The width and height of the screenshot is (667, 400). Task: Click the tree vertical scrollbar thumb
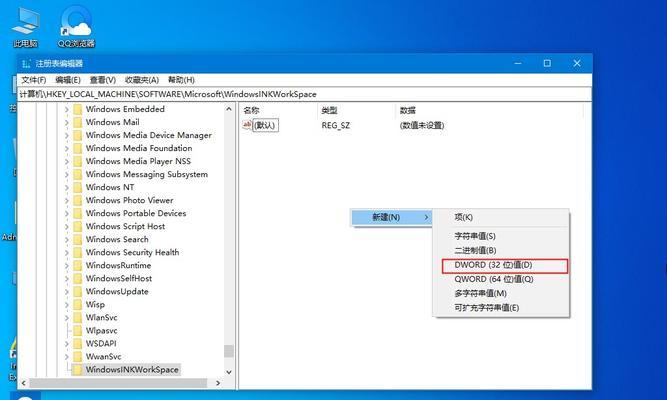[229, 351]
